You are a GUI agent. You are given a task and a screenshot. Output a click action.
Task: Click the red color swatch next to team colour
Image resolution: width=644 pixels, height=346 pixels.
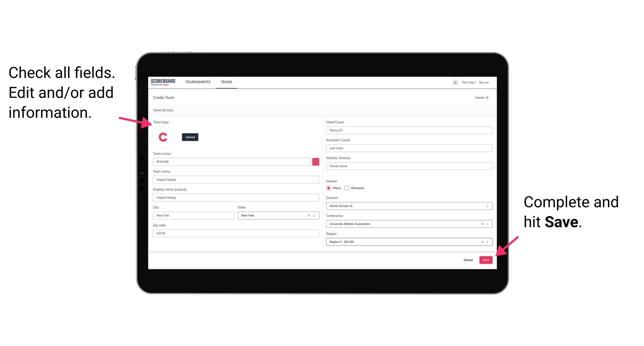coord(315,161)
